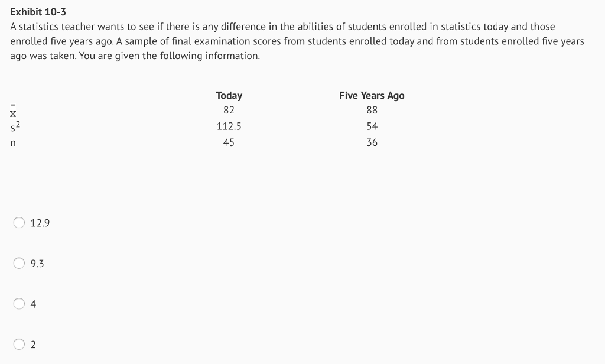The image size is (605, 364).
Task: Select the radio button for answer 2
Action: 19,344
